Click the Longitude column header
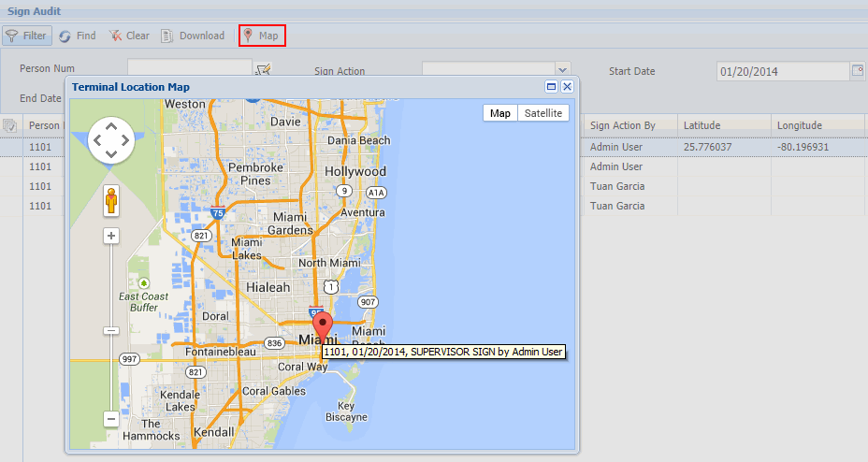The image size is (868, 462). coord(799,125)
